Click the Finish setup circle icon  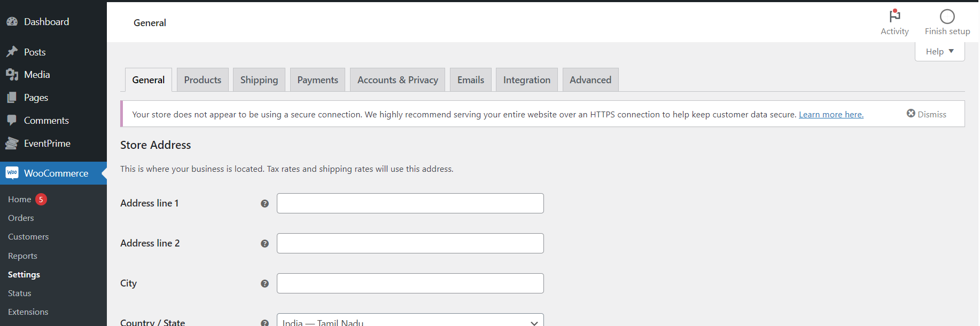947,17
